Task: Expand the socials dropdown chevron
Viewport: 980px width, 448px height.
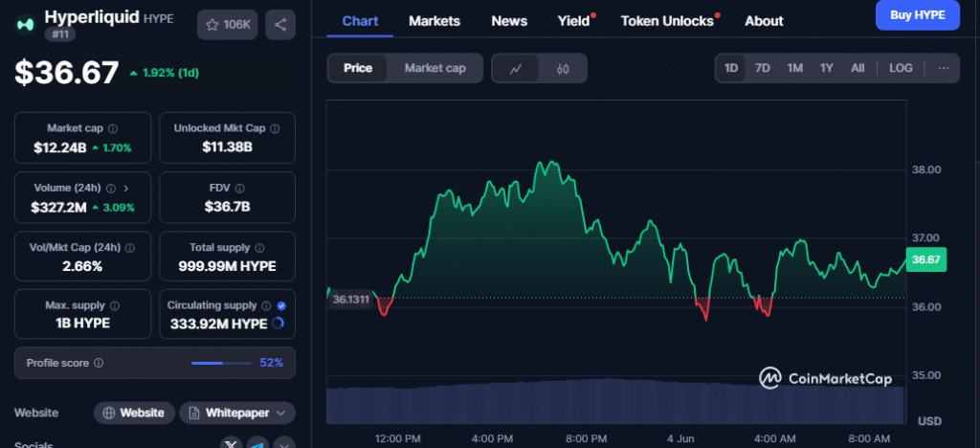Action: point(284,444)
